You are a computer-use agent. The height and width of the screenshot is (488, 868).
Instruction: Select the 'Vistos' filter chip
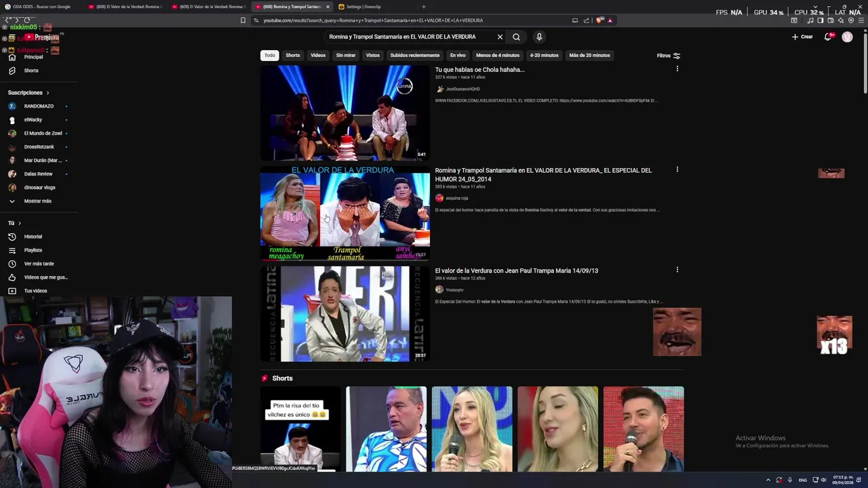click(x=373, y=55)
